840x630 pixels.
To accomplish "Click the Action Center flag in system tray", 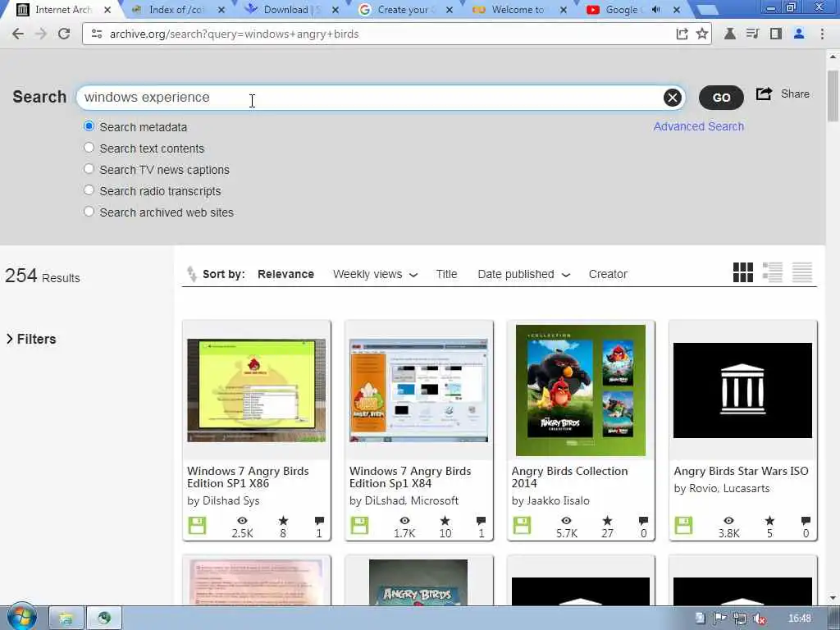I will (719, 619).
